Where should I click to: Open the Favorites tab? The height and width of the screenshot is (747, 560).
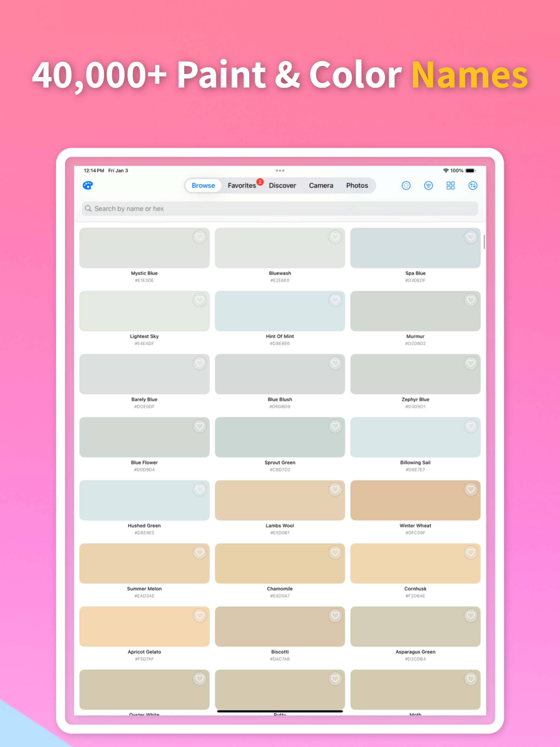tap(242, 185)
